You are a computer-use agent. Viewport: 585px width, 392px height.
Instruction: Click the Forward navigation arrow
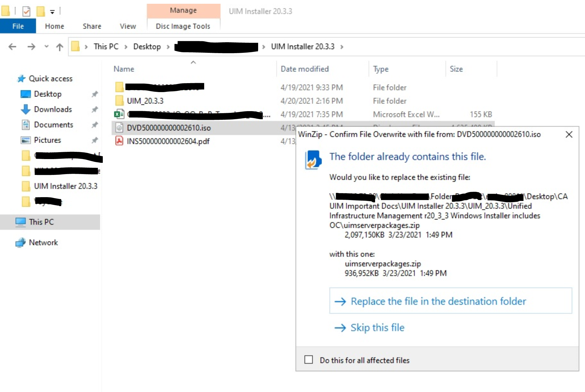31,46
